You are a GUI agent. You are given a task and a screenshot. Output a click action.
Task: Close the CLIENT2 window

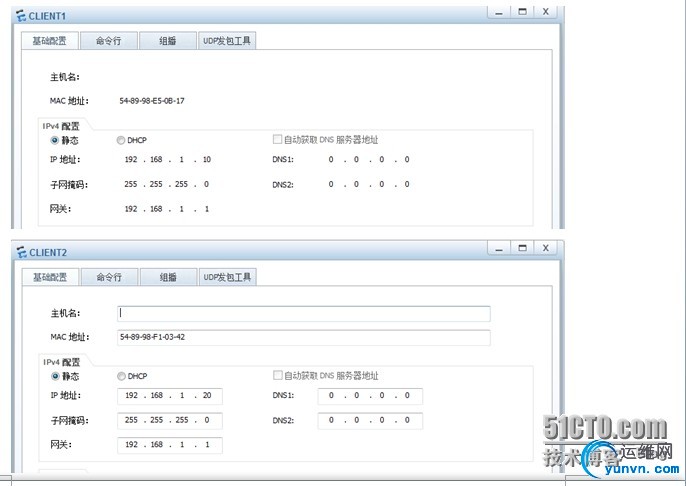[x=546, y=248]
